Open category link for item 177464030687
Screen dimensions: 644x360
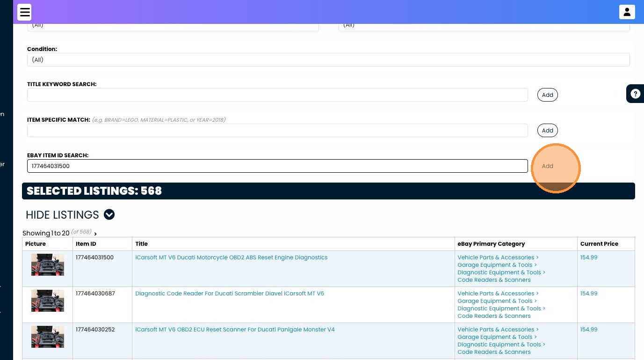point(501,305)
